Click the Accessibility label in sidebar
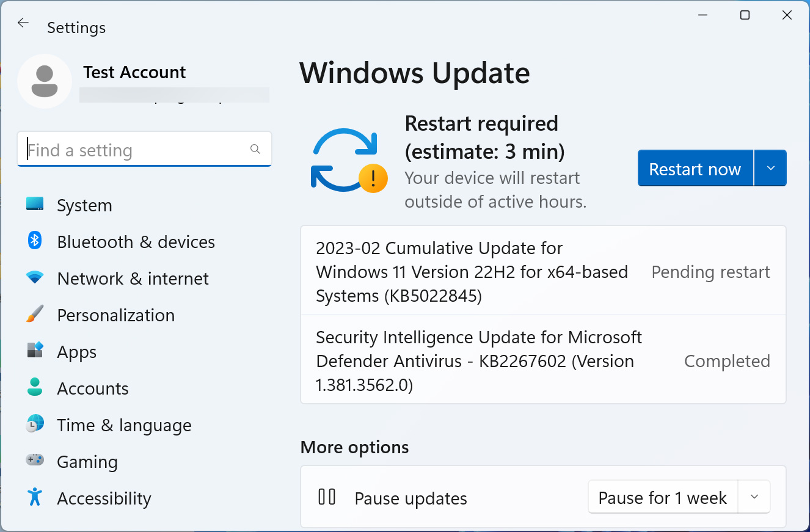 [x=104, y=498]
